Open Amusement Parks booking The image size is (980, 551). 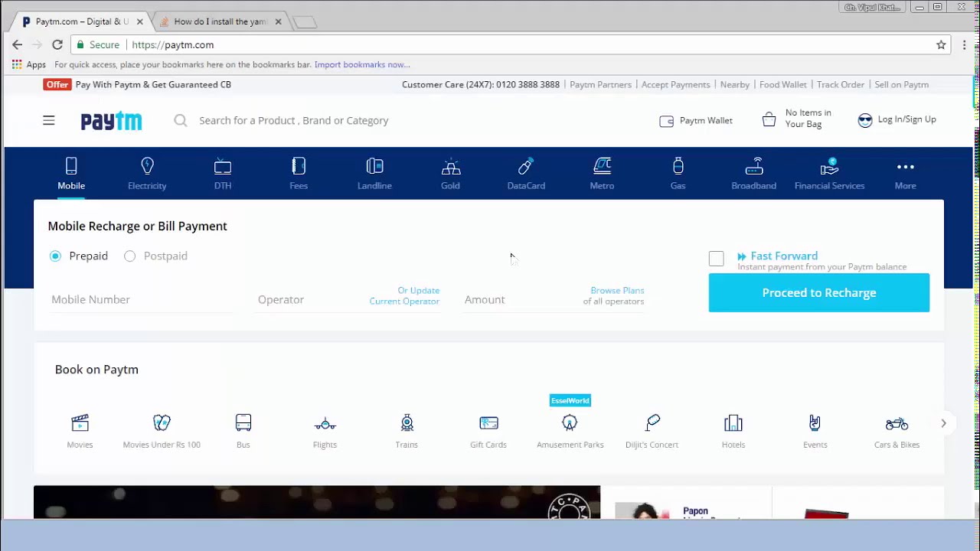[x=570, y=431]
